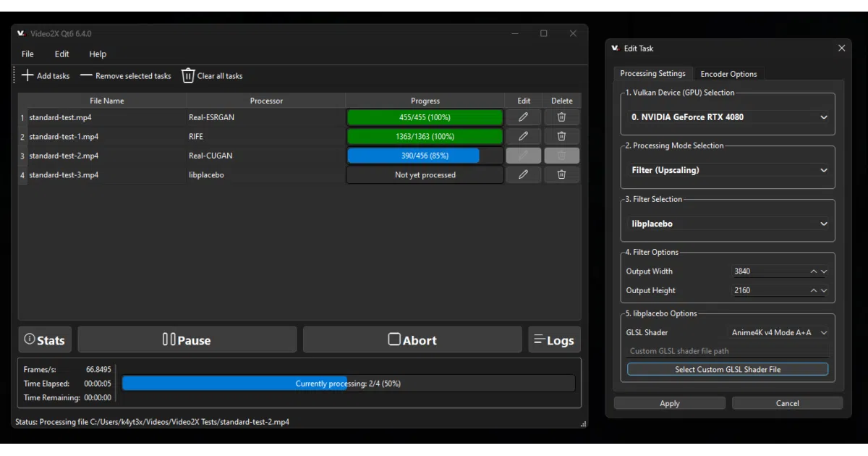Click the Add tasks plus icon
This screenshot has width=868, height=456.
coord(27,75)
